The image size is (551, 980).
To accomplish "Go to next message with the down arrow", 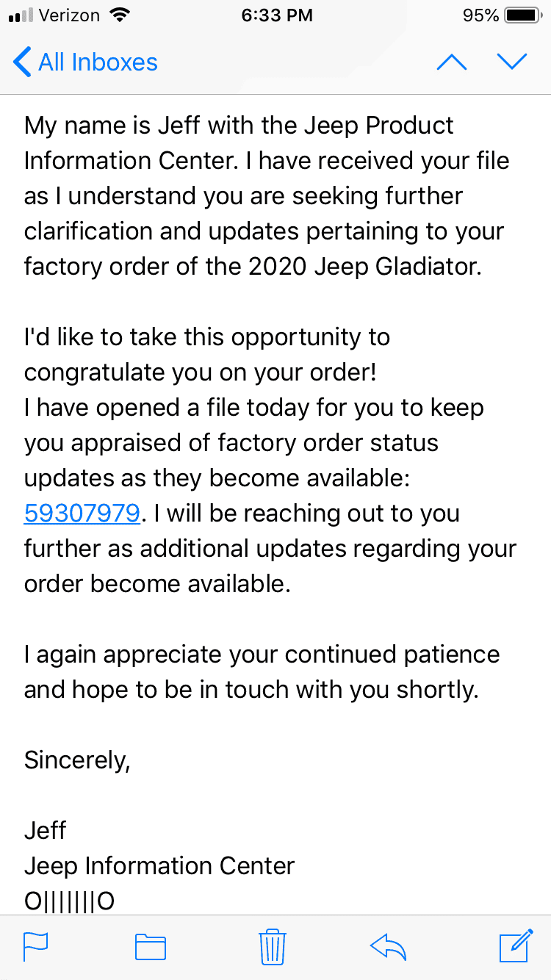I will [x=512, y=62].
